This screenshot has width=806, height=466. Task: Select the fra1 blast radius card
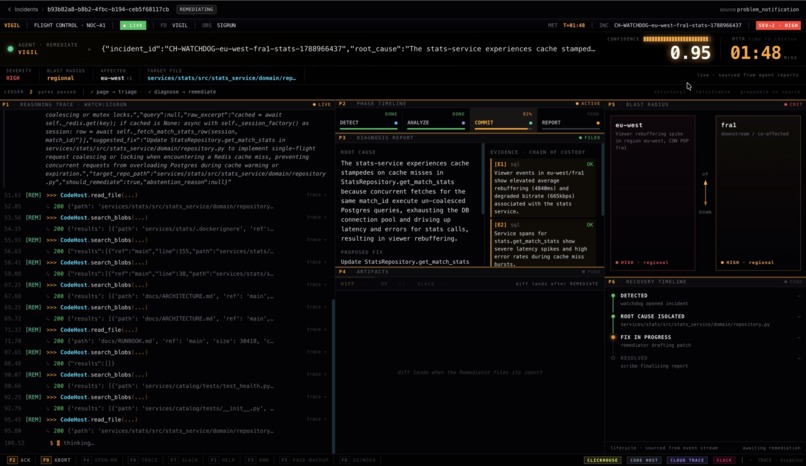758,193
